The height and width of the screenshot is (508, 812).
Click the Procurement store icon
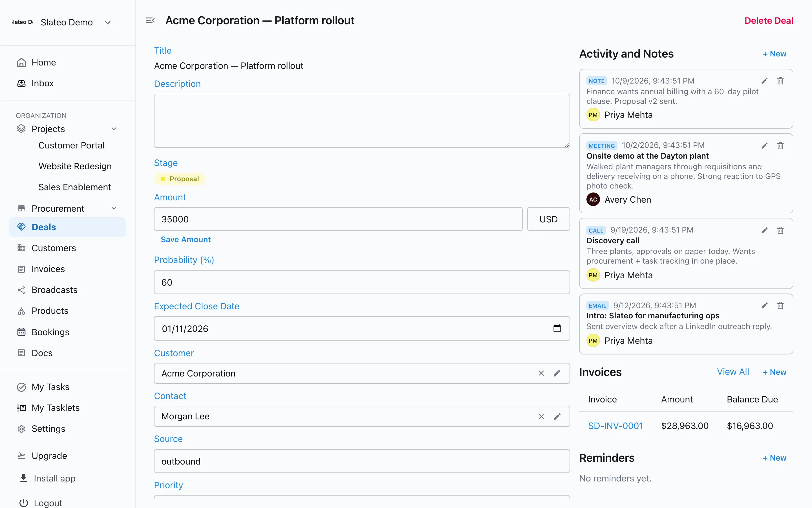(21, 208)
